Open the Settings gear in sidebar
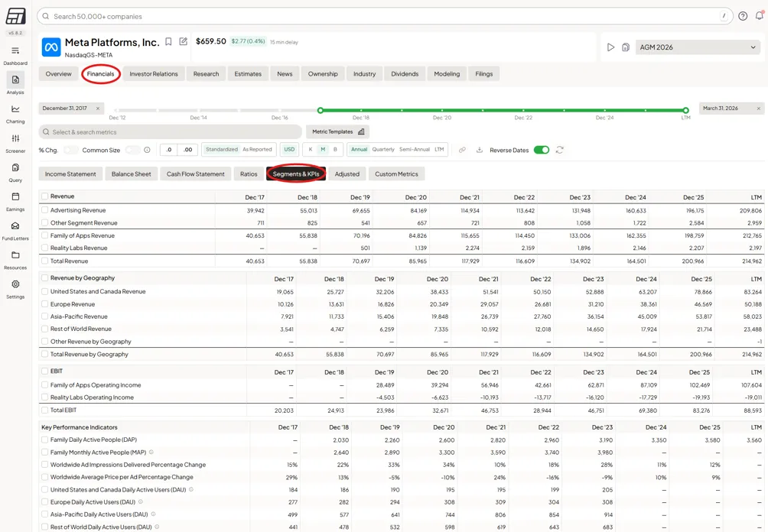Screen dimensions: 768x532 (x=15, y=284)
